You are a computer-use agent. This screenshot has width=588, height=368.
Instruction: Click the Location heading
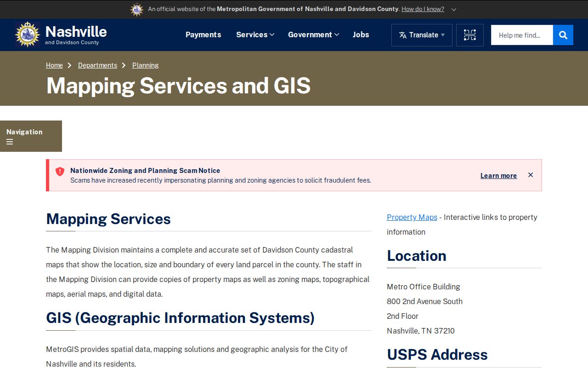[x=417, y=256]
